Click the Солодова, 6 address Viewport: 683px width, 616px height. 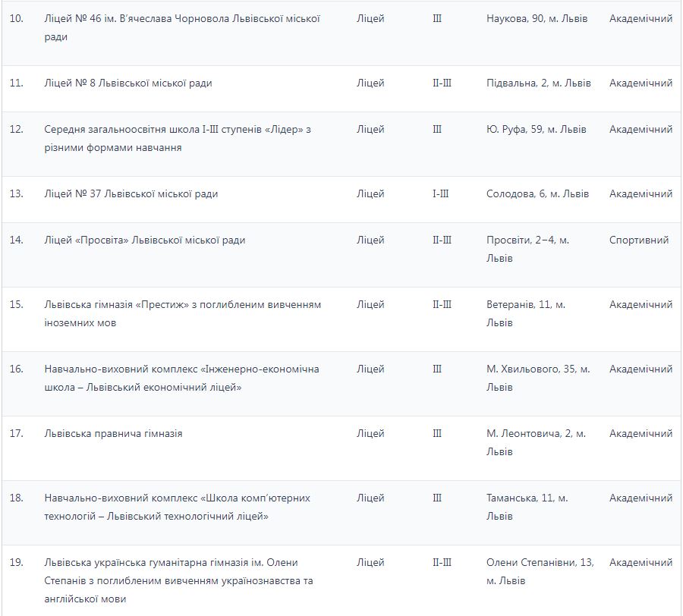tap(537, 194)
